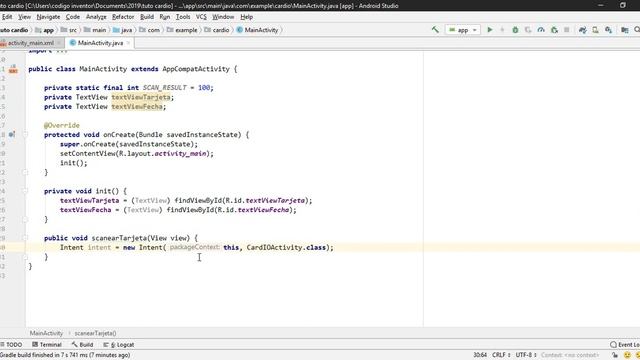This screenshot has width=640, height=360.
Task: Click the textViewTarjeta field declaration
Action: (x=141, y=97)
